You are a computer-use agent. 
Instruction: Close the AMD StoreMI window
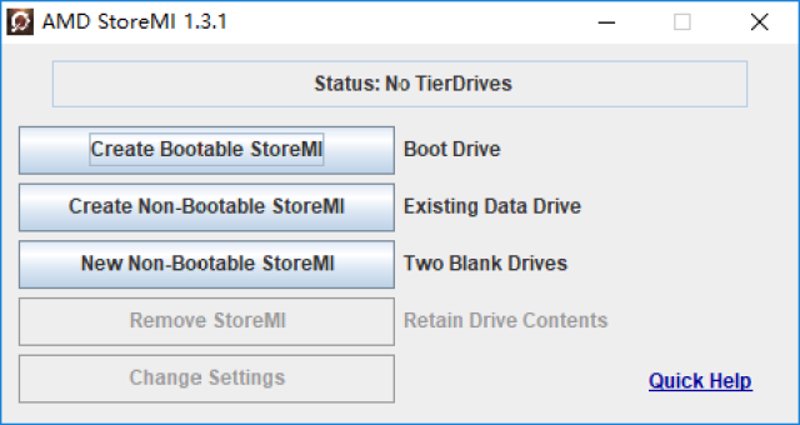[x=759, y=22]
